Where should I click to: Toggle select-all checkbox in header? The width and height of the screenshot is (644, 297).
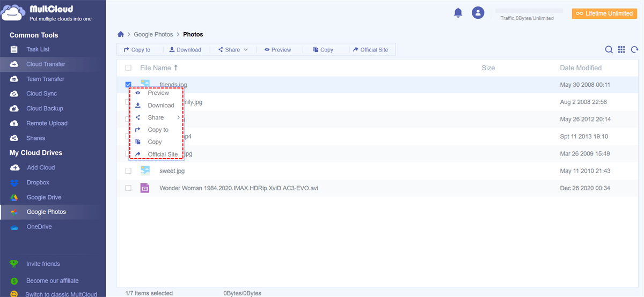(128, 68)
